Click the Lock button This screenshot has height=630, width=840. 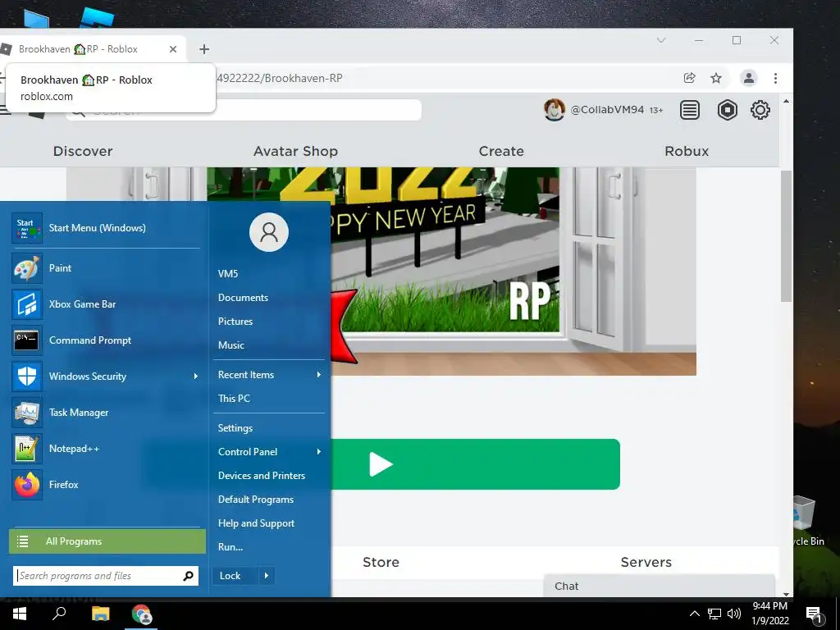tap(235, 576)
